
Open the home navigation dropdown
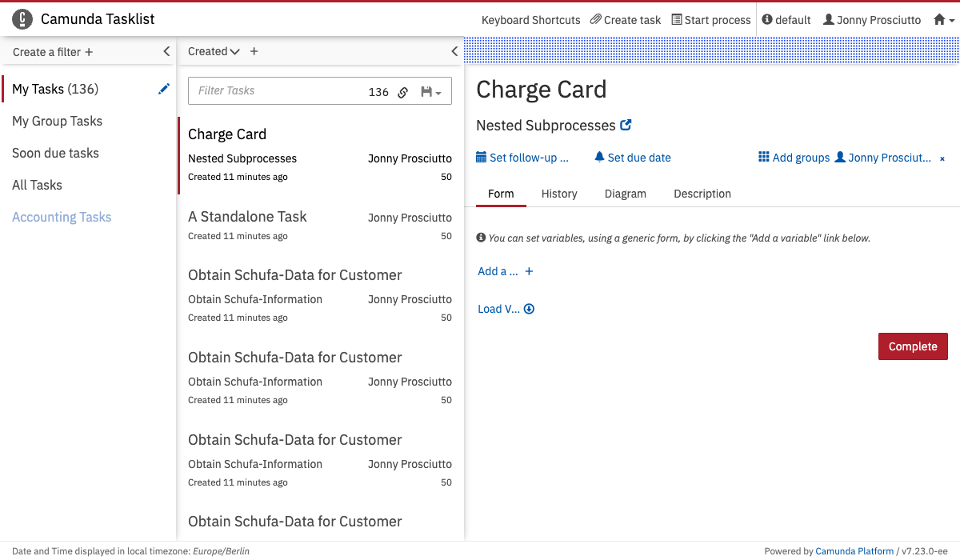944,20
